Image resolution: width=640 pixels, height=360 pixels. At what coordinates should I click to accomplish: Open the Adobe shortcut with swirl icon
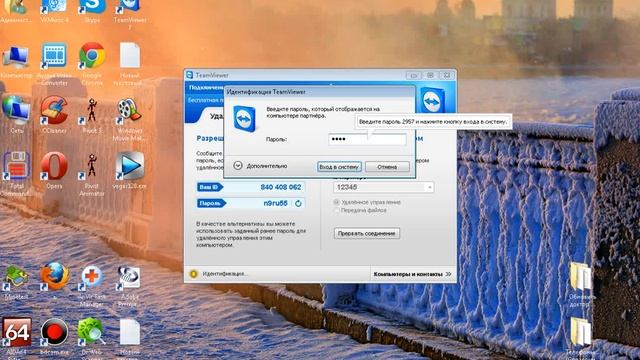(x=130, y=276)
